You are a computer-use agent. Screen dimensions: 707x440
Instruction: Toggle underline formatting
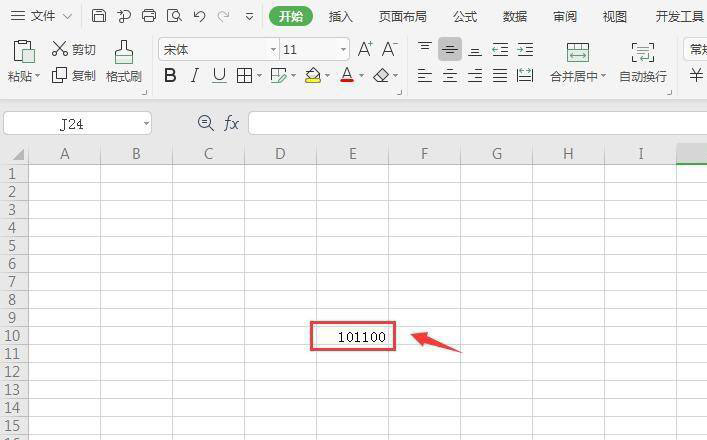click(219, 75)
